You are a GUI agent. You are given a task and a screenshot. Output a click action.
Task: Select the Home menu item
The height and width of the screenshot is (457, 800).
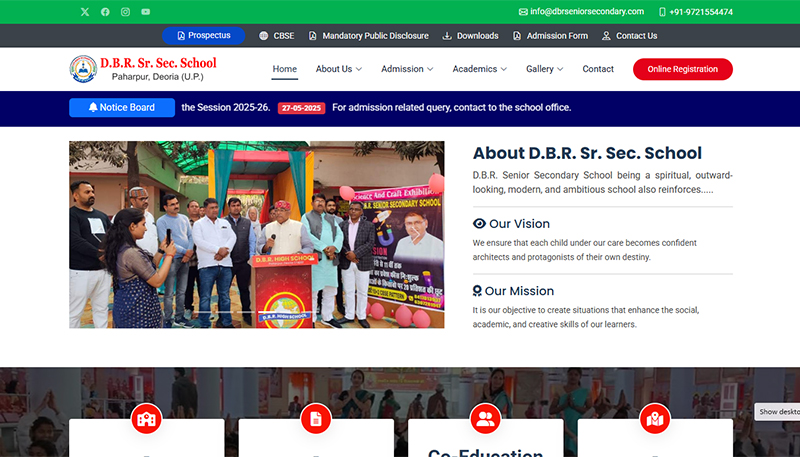coord(285,69)
